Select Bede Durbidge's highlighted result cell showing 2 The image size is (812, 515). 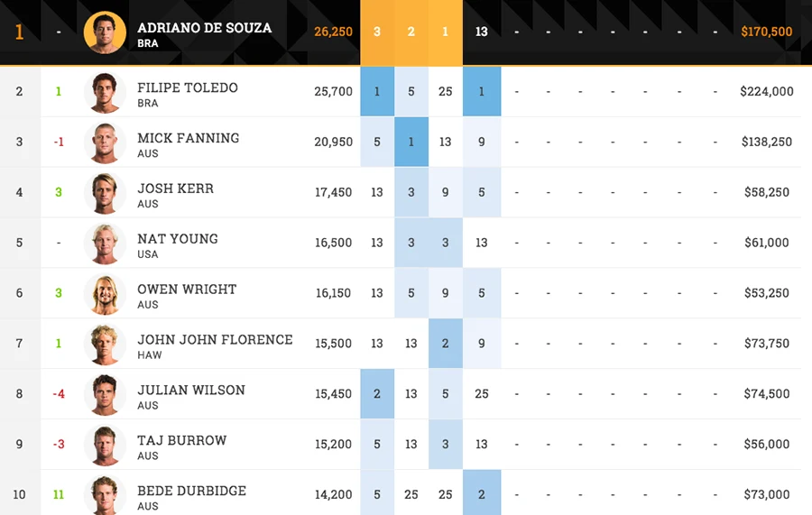[x=482, y=492]
